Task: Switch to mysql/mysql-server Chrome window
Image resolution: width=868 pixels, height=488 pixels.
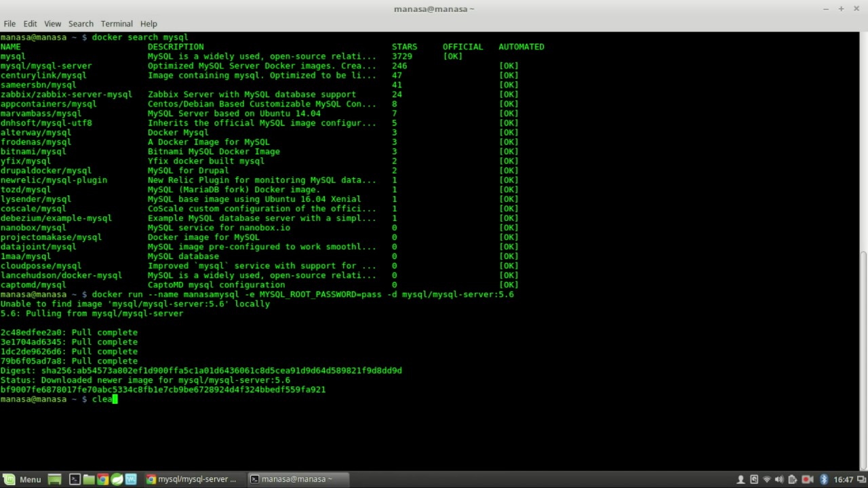Action: 193,479
